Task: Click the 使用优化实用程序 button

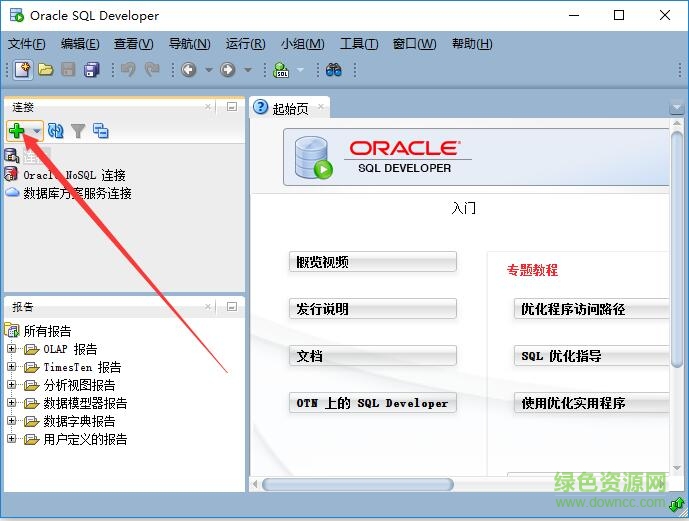Action: coord(591,402)
